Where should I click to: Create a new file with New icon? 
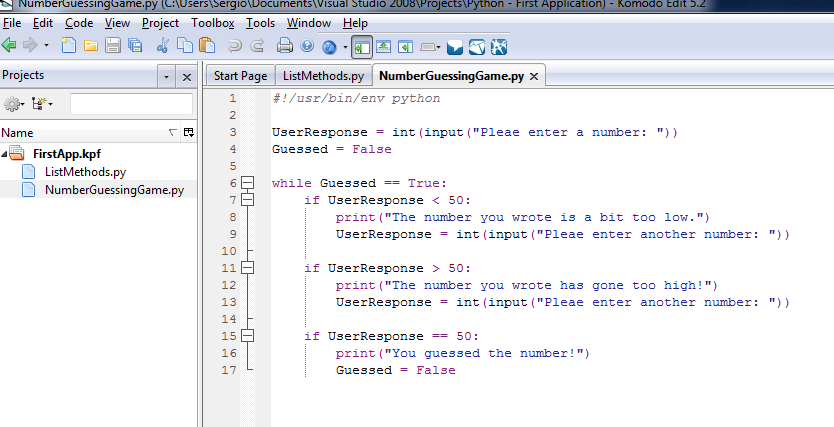click(69, 46)
